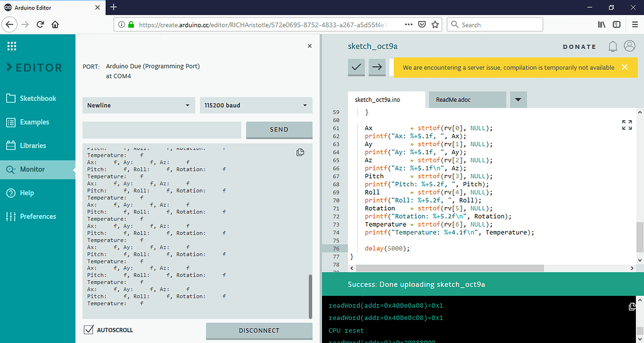644x343 pixels.
Task: Click the serial message input field
Action: (x=162, y=130)
